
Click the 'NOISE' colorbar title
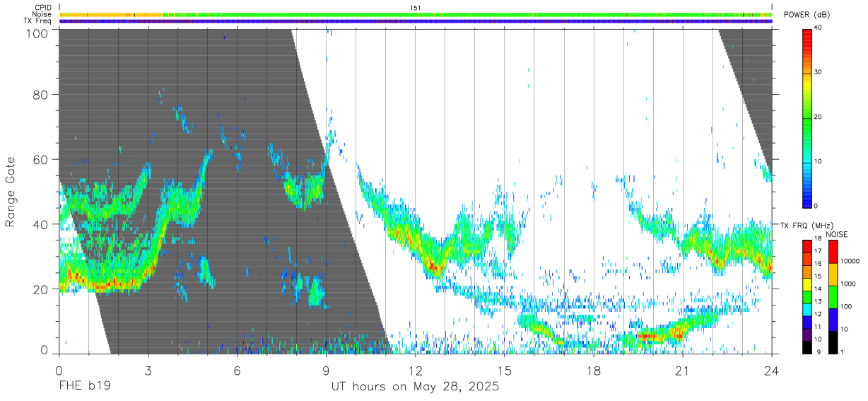[x=837, y=234]
